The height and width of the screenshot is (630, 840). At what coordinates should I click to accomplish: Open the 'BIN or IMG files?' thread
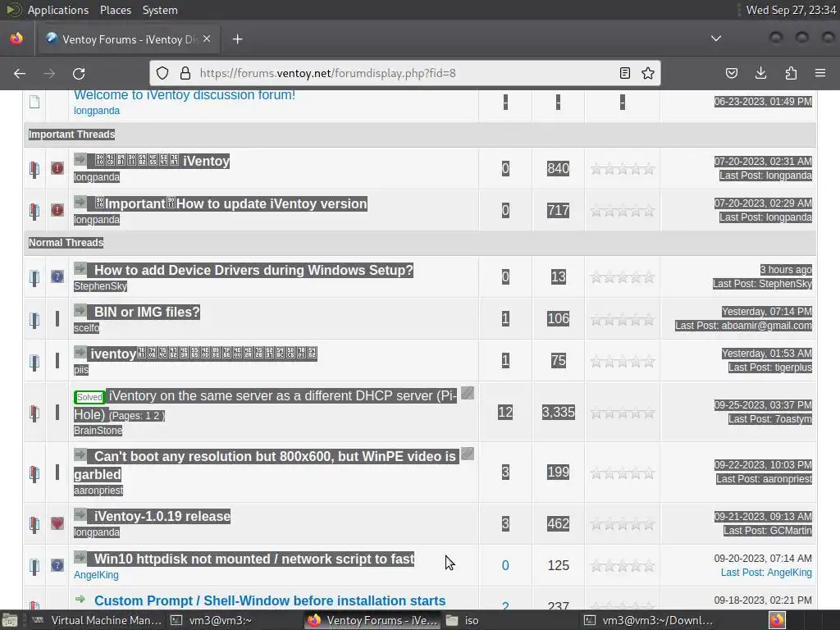coord(147,312)
